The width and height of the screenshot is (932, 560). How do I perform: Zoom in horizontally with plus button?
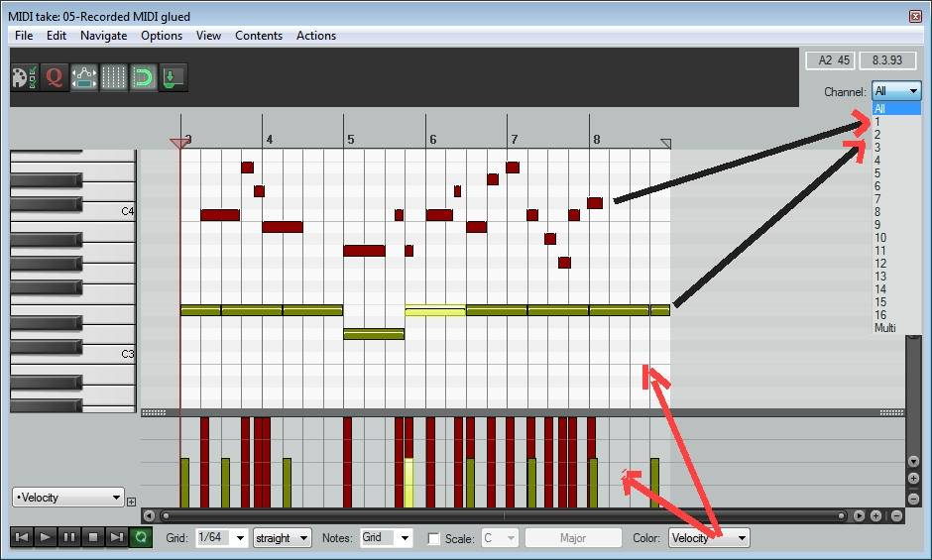876,516
